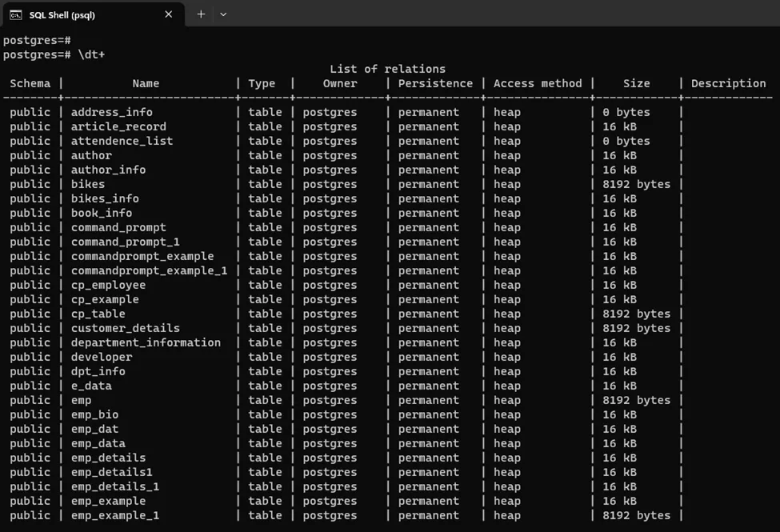This screenshot has height=532, width=780.
Task: Click the emp_example_1 table name
Action: (115, 515)
